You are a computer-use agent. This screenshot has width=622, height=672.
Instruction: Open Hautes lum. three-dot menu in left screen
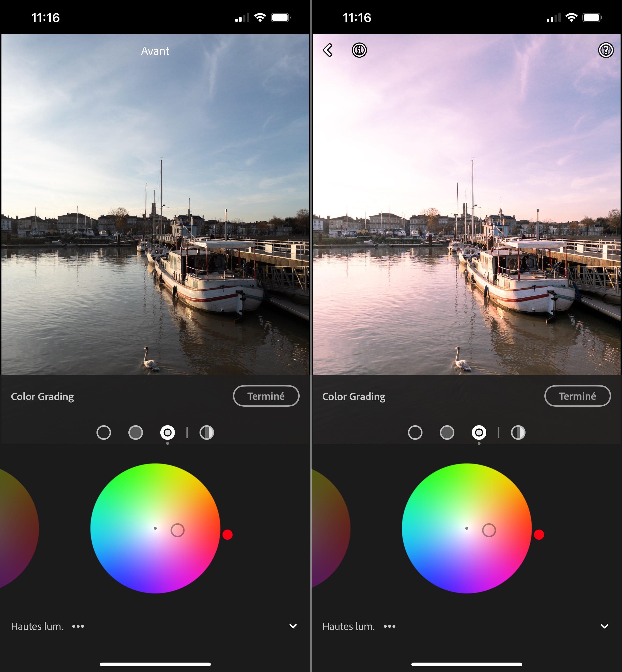click(x=78, y=626)
